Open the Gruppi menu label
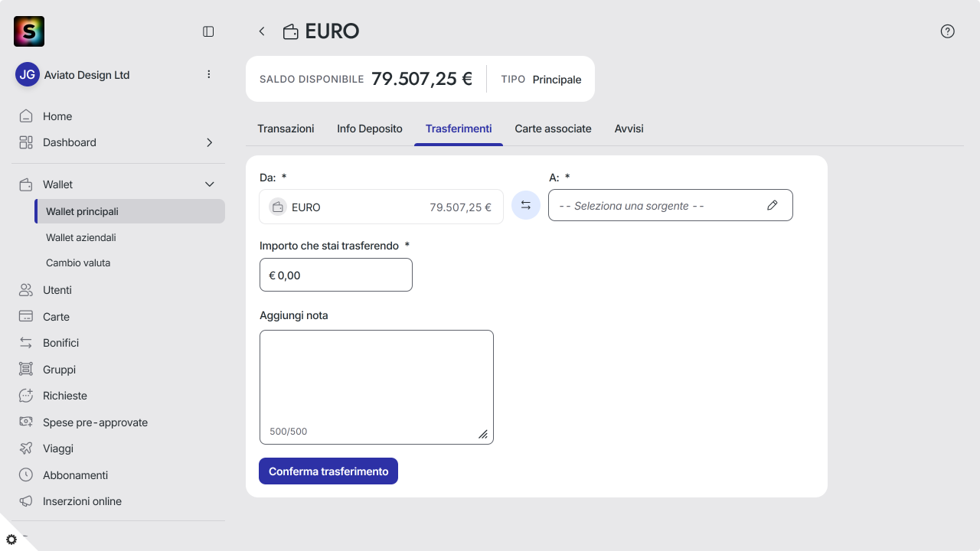The height and width of the screenshot is (551, 980). (x=59, y=370)
